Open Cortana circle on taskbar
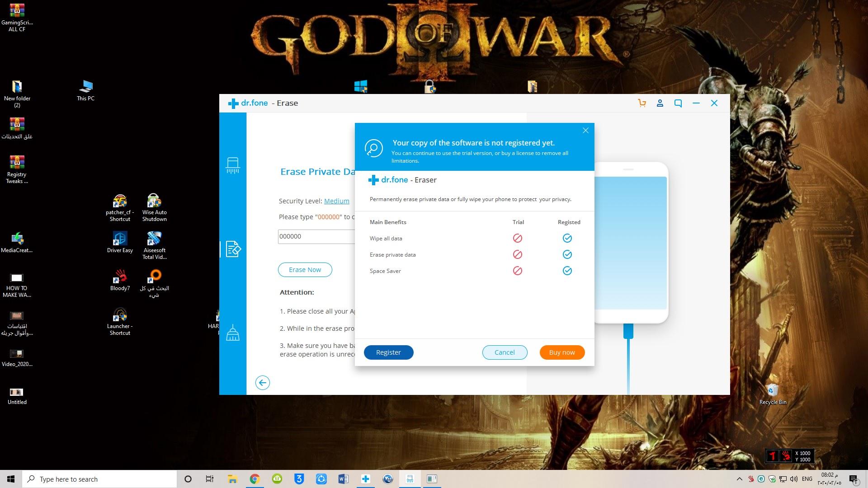This screenshot has width=868, height=488. [x=188, y=479]
